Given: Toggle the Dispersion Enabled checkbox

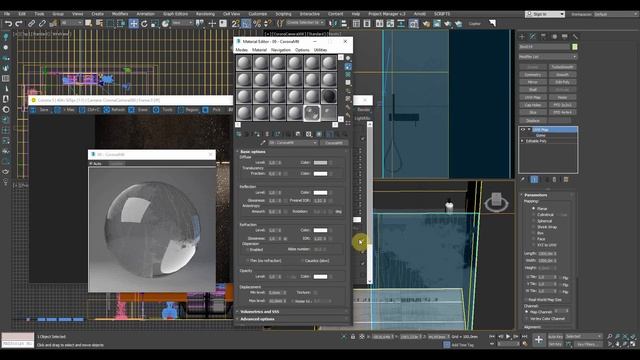Looking at the screenshot, I should click(248, 249).
